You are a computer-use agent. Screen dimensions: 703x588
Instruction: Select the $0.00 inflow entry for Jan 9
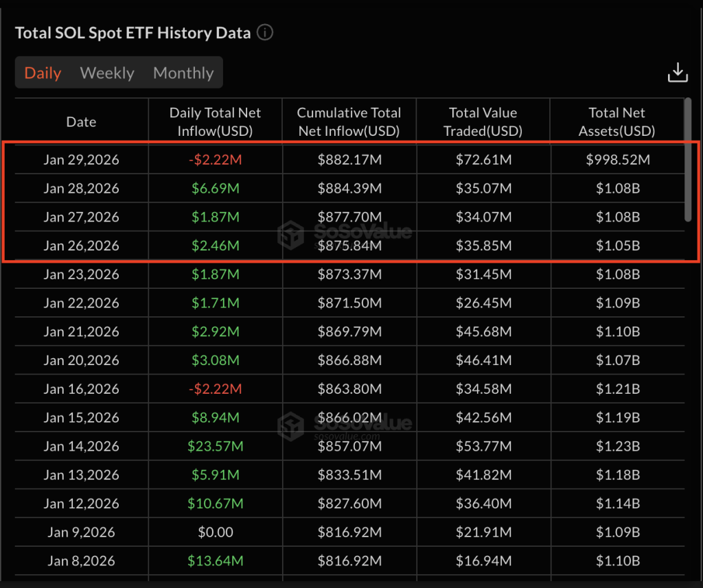pyautogui.click(x=215, y=532)
